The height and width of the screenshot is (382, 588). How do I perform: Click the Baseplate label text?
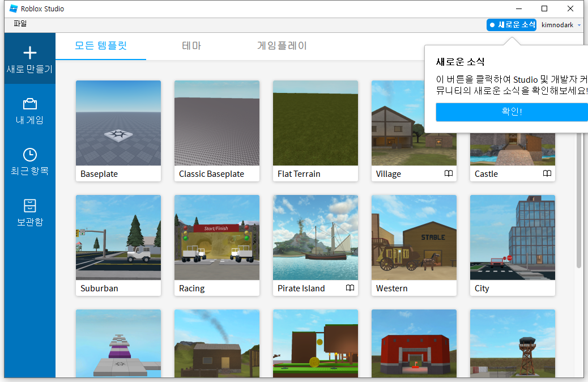pos(99,174)
